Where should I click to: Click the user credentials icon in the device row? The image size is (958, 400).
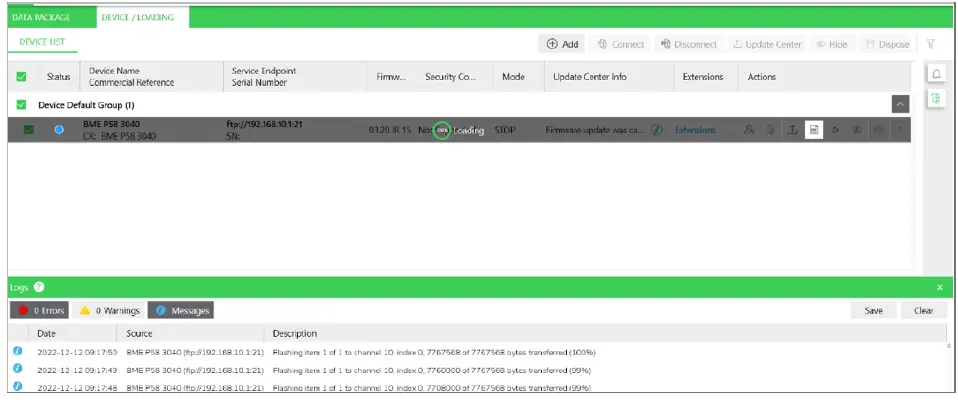[749, 129]
